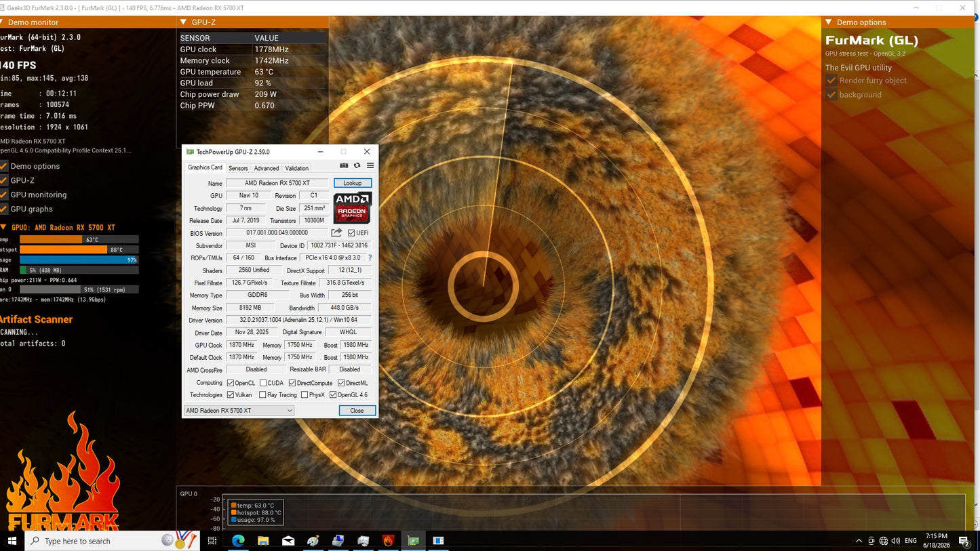980x551 pixels.
Task: Switch to the Sensors tab
Action: tap(238, 168)
